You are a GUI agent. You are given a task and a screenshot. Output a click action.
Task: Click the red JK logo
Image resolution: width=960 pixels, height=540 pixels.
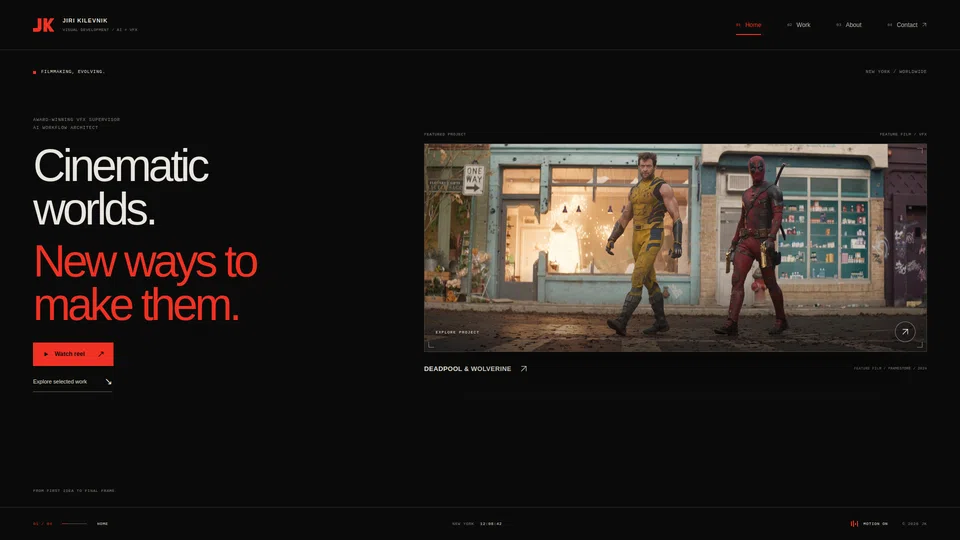pyautogui.click(x=43, y=25)
